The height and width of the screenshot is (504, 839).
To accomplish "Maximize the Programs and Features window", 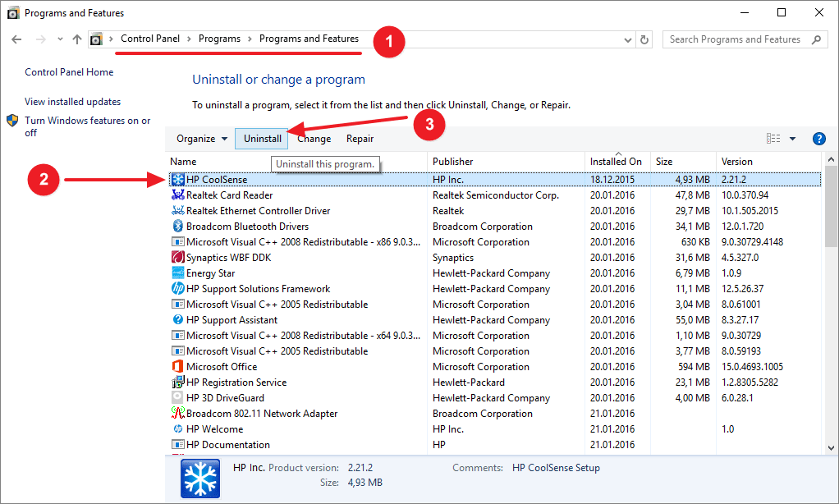I will [782, 12].
